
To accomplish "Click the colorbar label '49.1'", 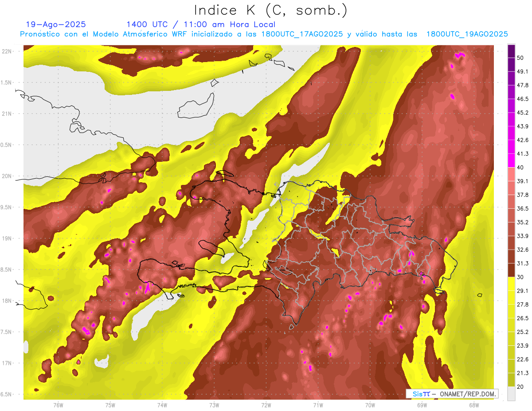I will (522, 71).
